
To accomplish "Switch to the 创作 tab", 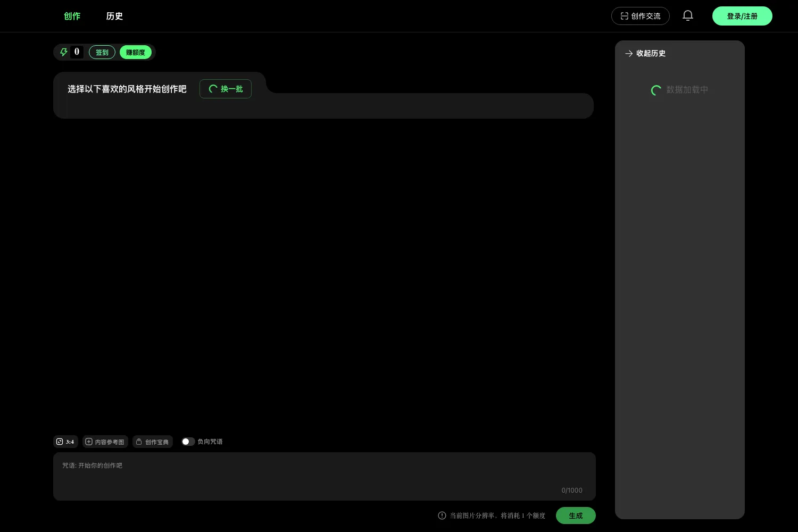I will 72,16.
